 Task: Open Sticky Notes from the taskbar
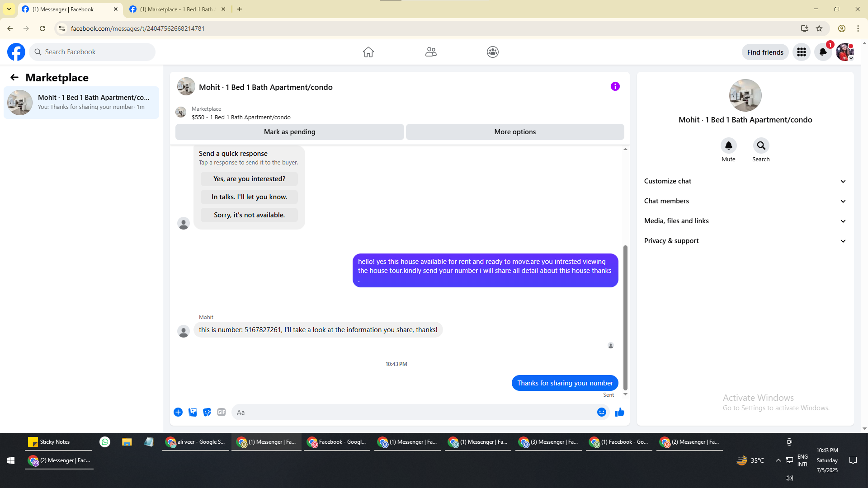pos(50,442)
